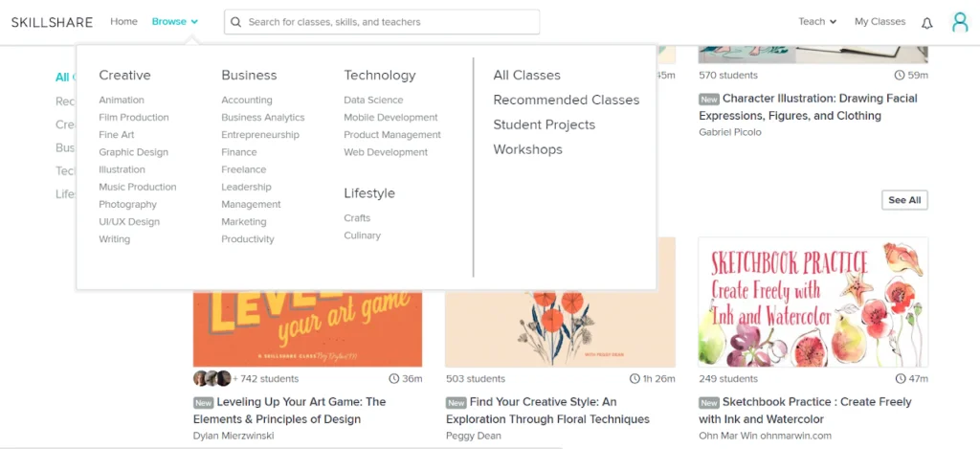
Task: Choose Entrepreneurship category
Action: (260, 135)
